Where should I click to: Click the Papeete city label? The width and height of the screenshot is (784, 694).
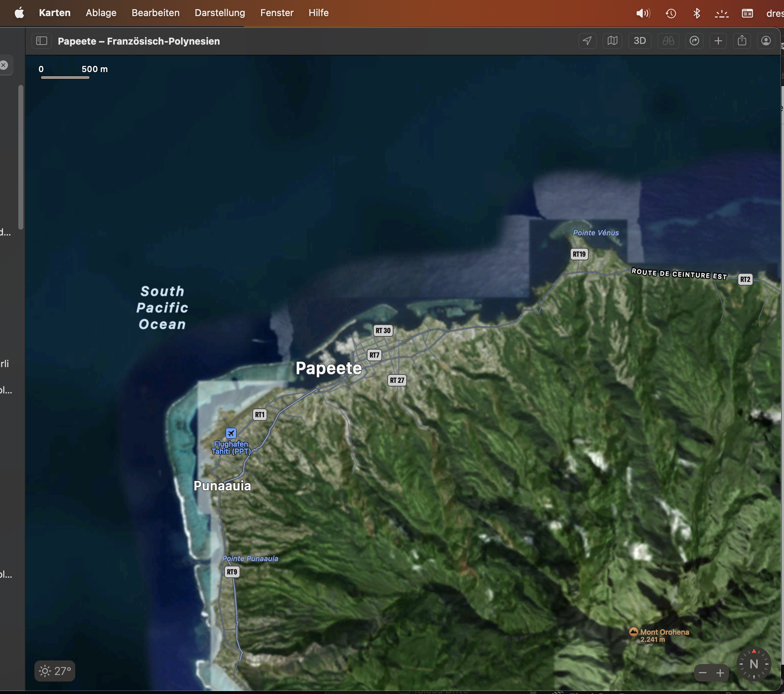pos(329,368)
